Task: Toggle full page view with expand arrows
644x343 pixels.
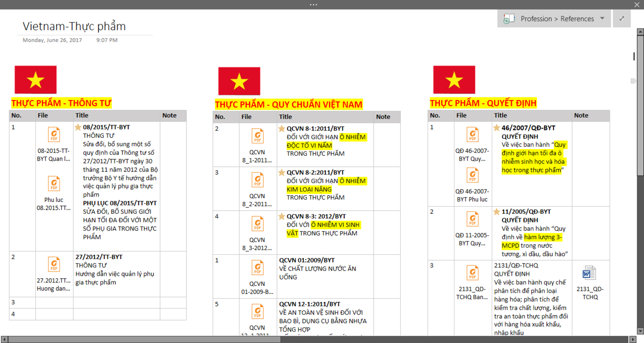Action: (x=622, y=19)
